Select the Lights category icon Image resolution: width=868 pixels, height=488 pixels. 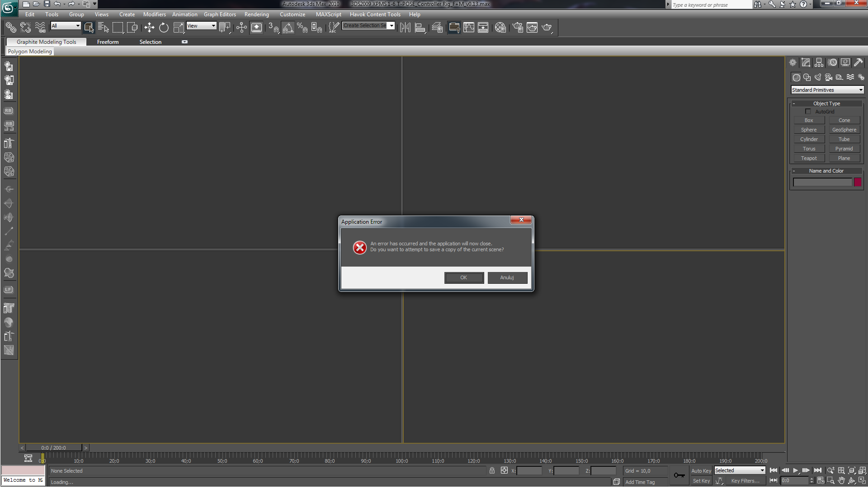[817, 77]
